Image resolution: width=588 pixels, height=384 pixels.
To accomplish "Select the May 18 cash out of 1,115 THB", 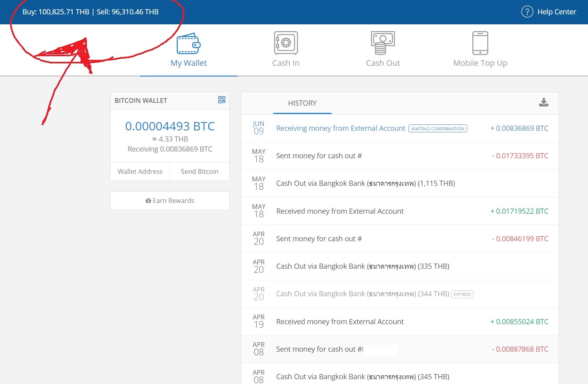I will point(365,183).
